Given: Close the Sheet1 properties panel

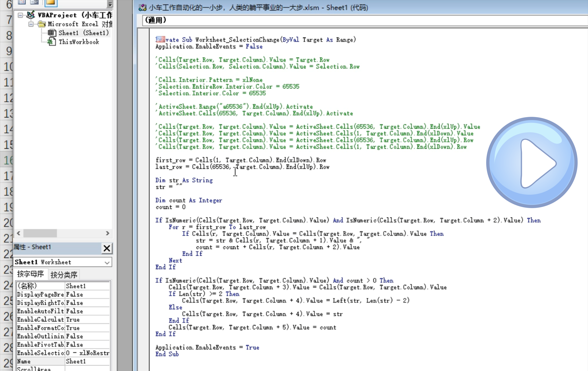Looking at the screenshot, I should click(x=107, y=248).
